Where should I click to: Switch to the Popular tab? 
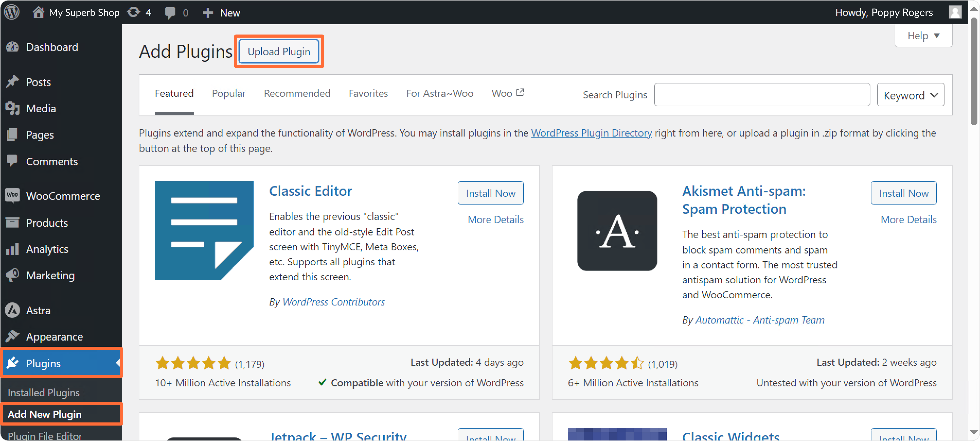[229, 93]
